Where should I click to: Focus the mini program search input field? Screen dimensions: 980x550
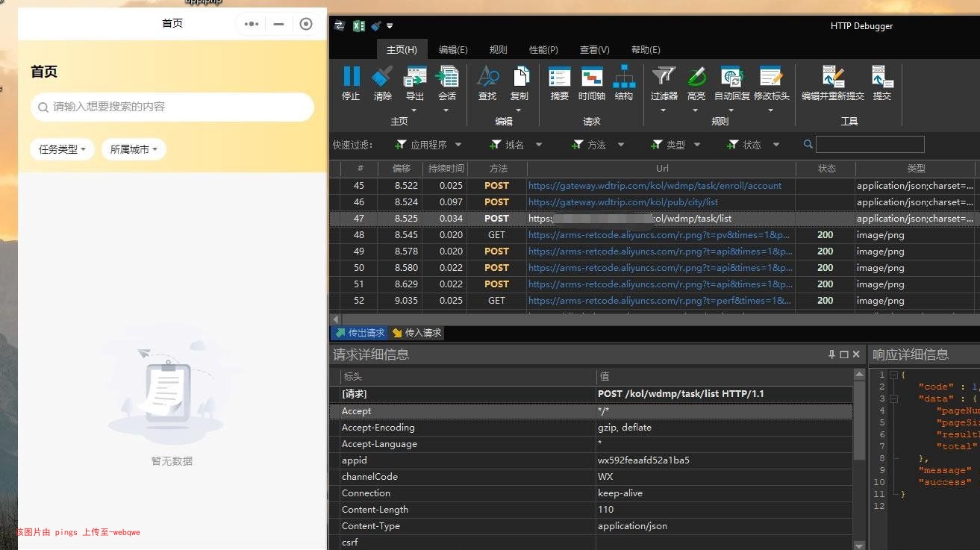click(172, 107)
